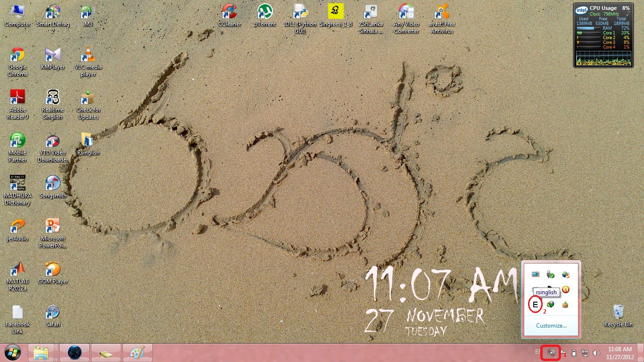Click the Internet Download Manager globe tray icon
644x362 pixels.
pos(550,304)
